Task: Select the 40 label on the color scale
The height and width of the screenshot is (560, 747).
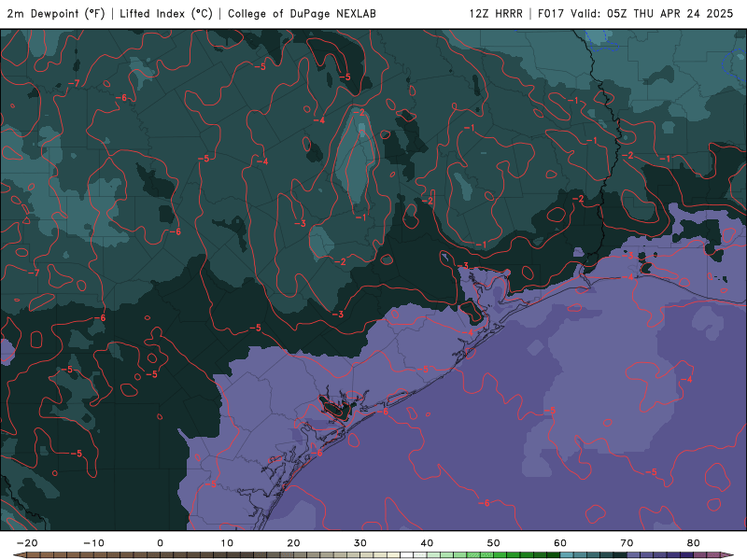Action: 427,543
